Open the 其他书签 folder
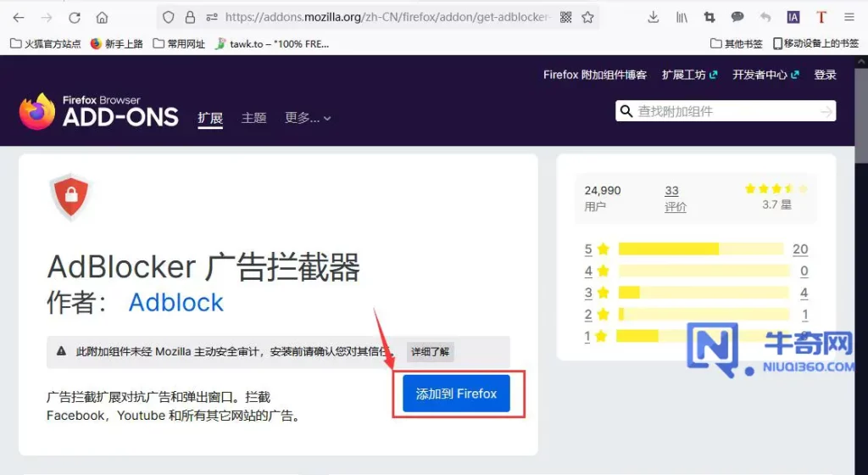The width and height of the screenshot is (868, 475). coord(737,44)
